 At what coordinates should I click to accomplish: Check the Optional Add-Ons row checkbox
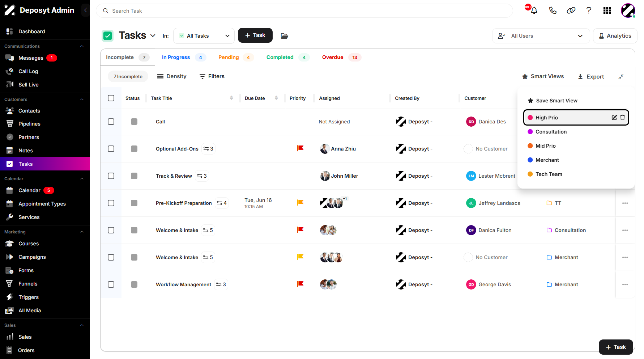111,149
